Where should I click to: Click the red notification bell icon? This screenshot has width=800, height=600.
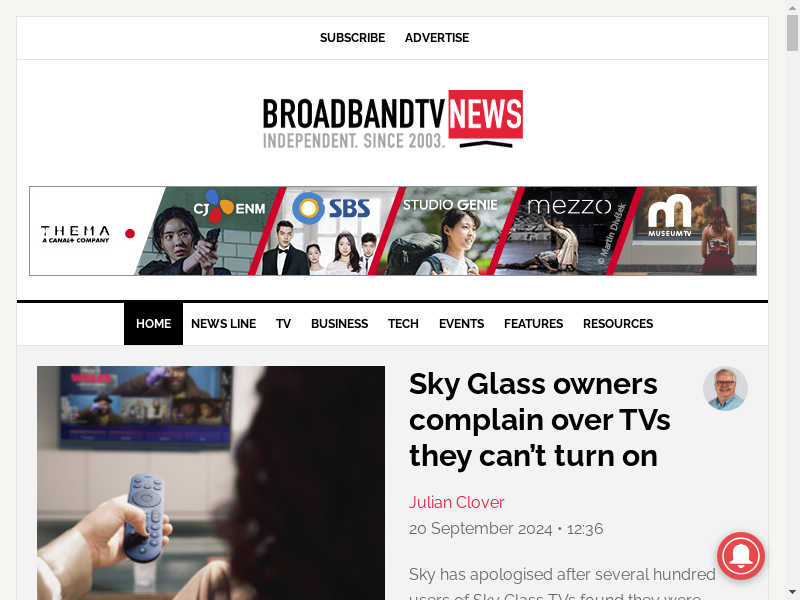pos(740,556)
